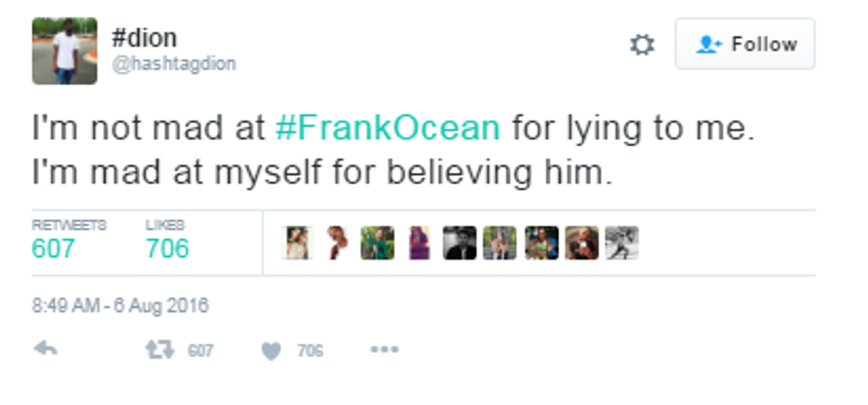Select the first liker avatar in the row

pos(296,243)
